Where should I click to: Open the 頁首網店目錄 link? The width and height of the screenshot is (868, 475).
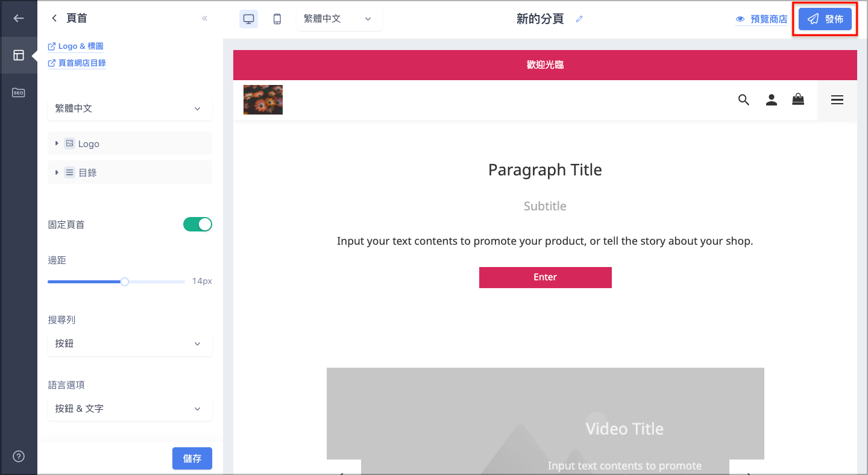point(77,63)
